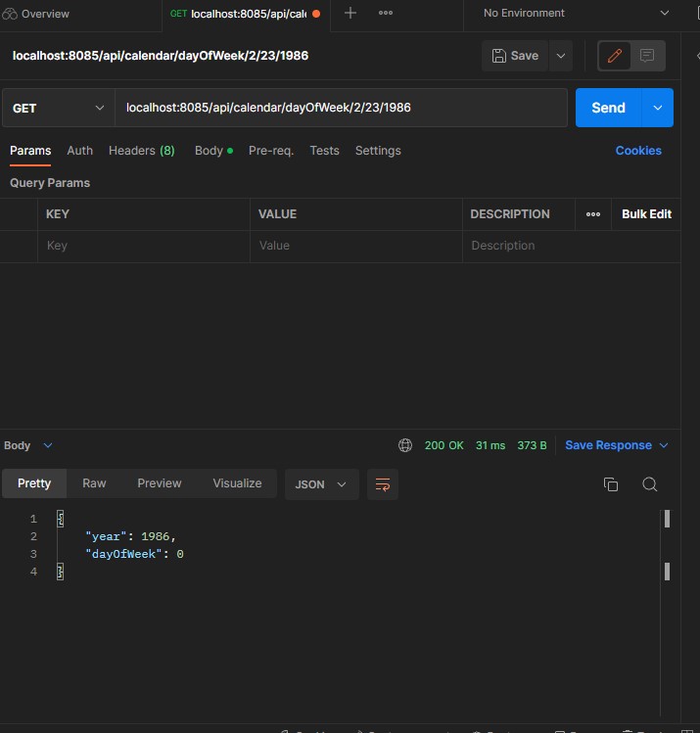Open query params column options dots
The image size is (700, 733).
click(593, 214)
